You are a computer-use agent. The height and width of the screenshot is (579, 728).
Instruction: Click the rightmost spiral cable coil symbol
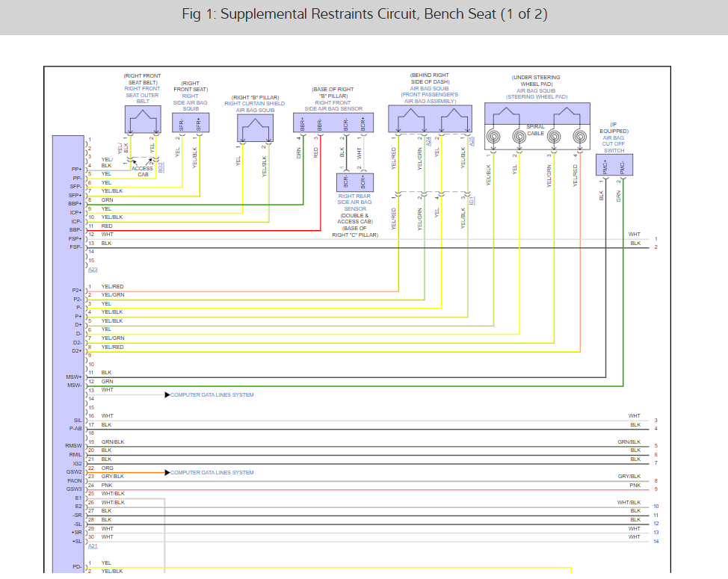pos(579,137)
